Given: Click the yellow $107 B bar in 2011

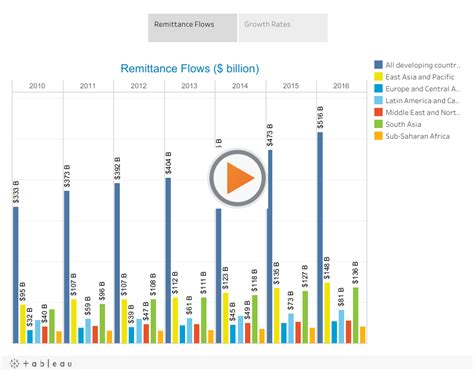Looking at the screenshot, I should tap(74, 321).
